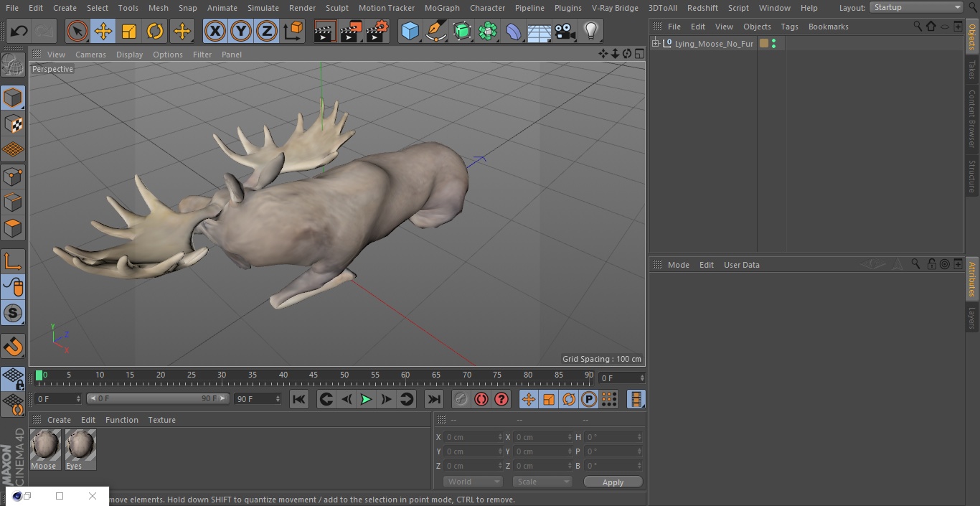Add a Cube primitive object
The width and height of the screenshot is (980, 506).
(410, 31)
